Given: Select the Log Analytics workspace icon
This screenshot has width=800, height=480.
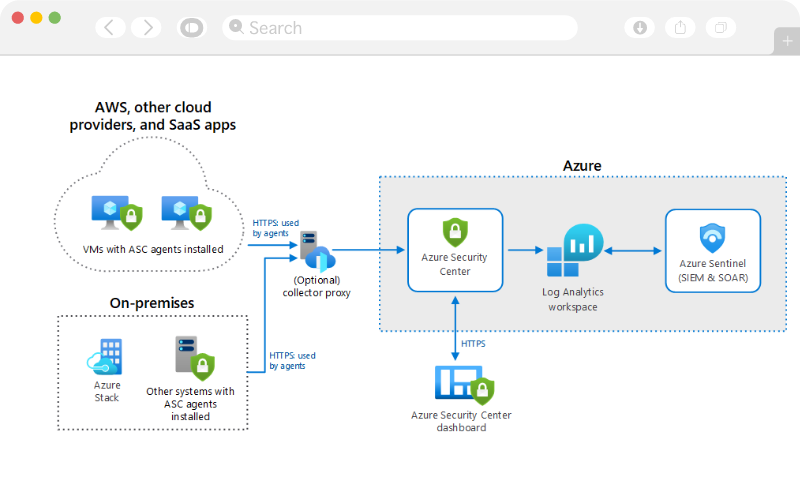Looking at the screenshot, I should 573,252.
